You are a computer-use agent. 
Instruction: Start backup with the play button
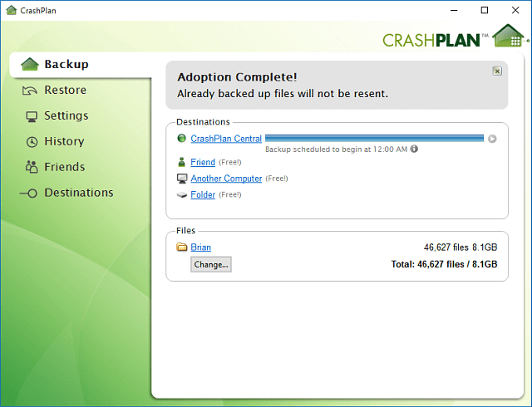(492, 139)
